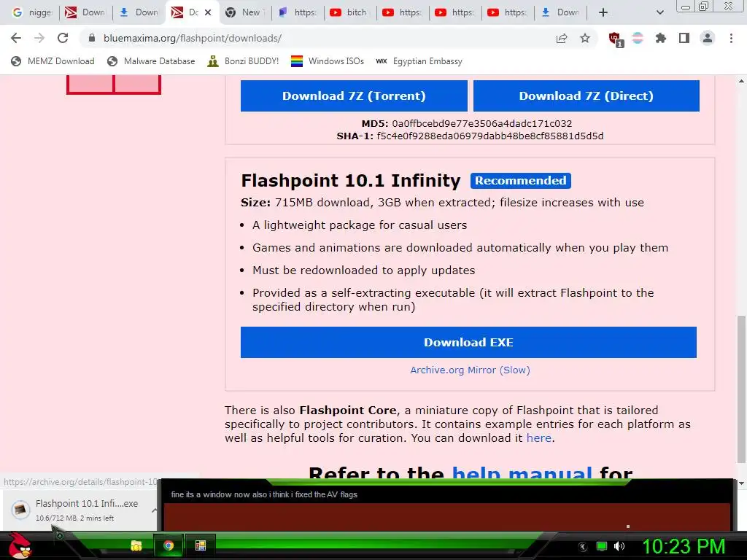747x560 pixels.
Task: Open the Extensions puzzle piece menu
Action: click(x=661, y=38)
